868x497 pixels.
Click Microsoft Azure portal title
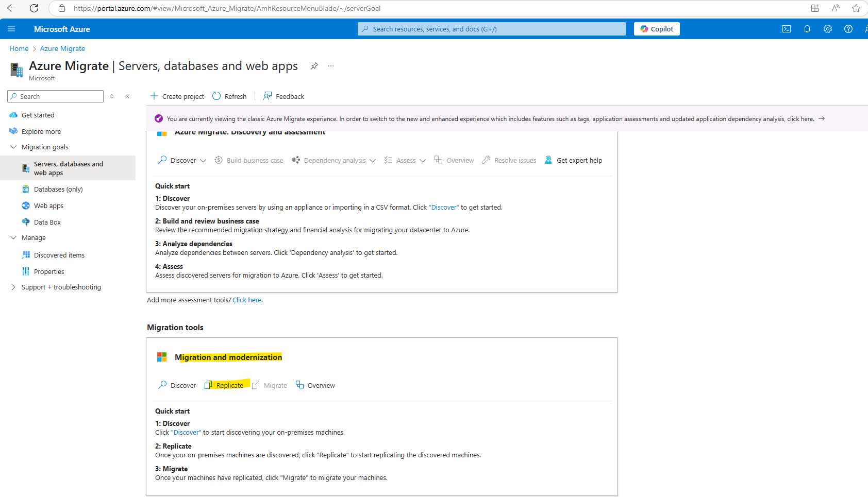point(62,29)
